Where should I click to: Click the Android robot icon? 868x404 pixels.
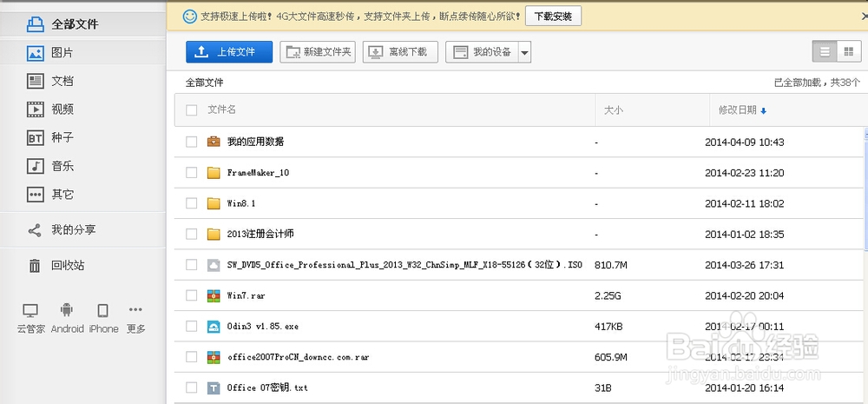coord(67,310)
